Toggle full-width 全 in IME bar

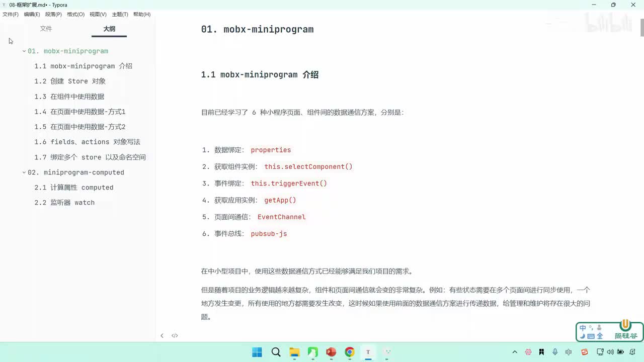point(600,336)
